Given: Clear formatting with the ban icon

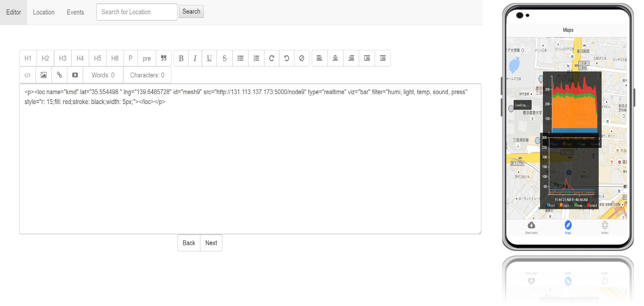Looking at the screenshot, I should point(302,58).
